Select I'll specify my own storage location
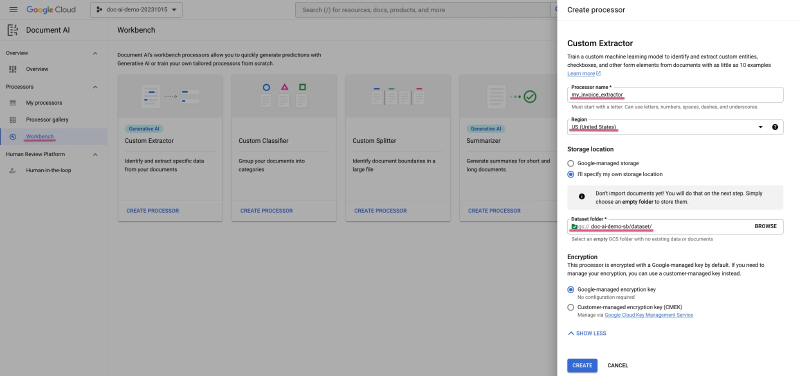 570,174
